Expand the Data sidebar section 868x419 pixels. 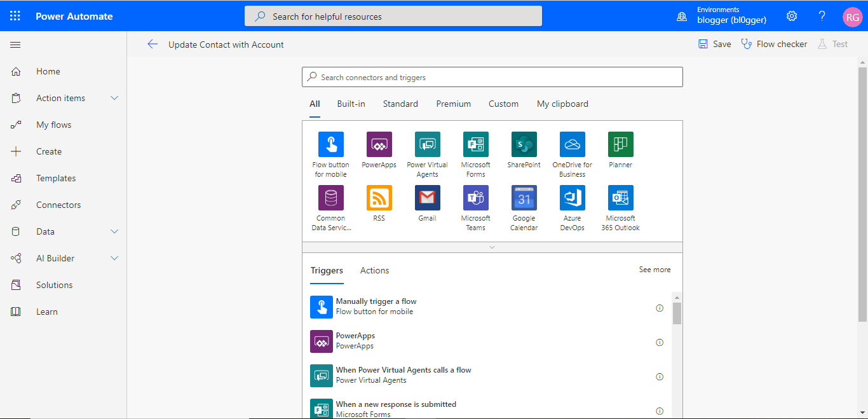click(114, 231)
